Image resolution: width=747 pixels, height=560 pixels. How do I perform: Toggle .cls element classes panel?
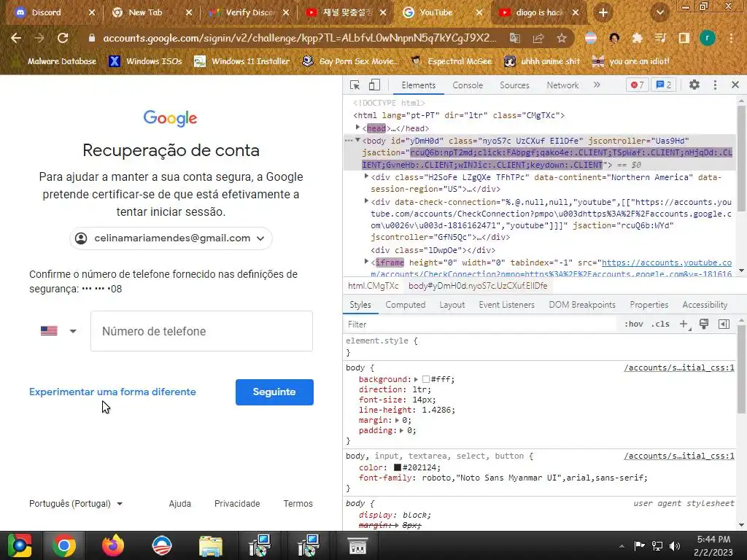[660, 324]
